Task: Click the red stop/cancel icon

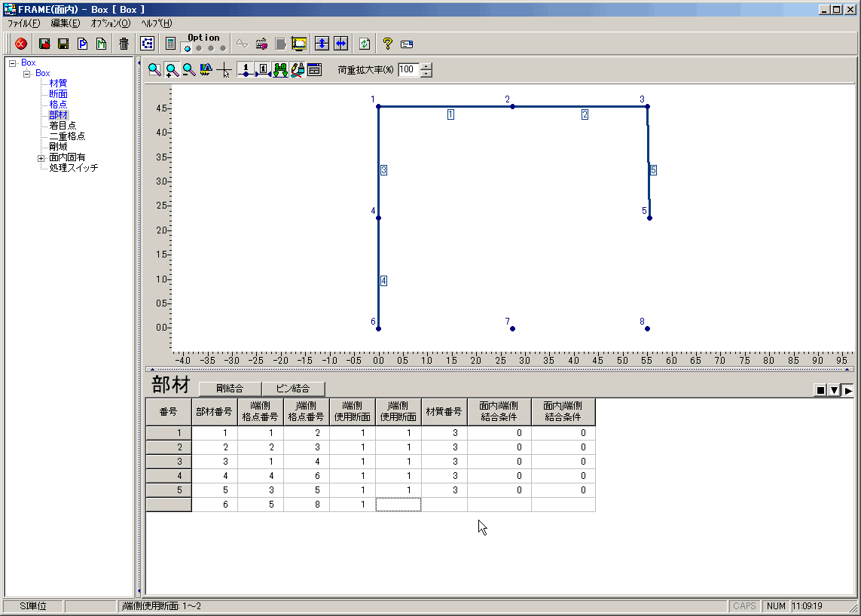Action: [21, 44]
